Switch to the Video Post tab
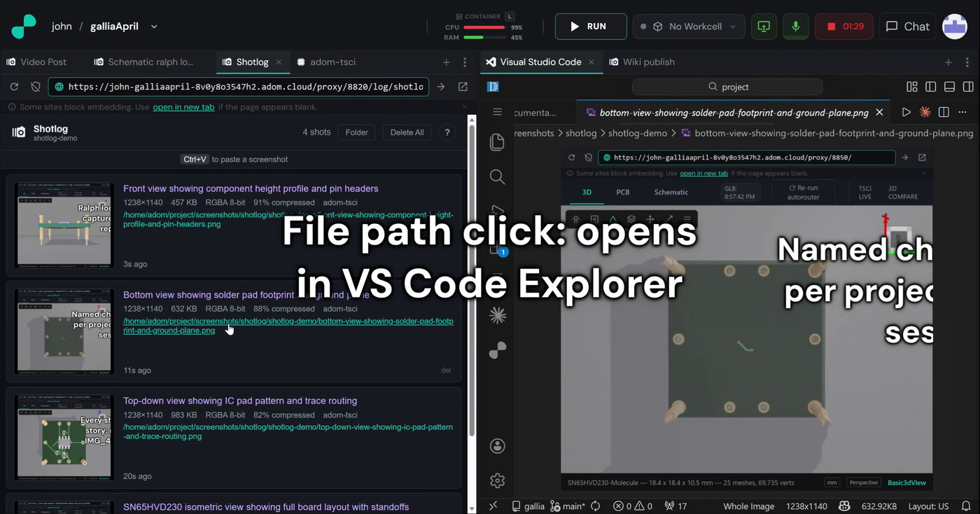Image resolution: width=980 pixels, height=514 pixels. [x=36, y=62]
